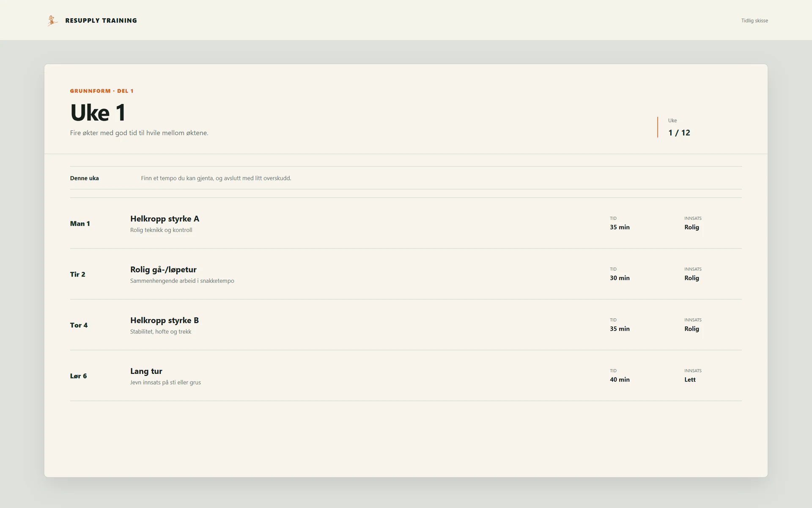Click the 'GRUNNFORM · DEL 1' heading
The height and width of the screenshot is (508, 812).
(101, 91)
